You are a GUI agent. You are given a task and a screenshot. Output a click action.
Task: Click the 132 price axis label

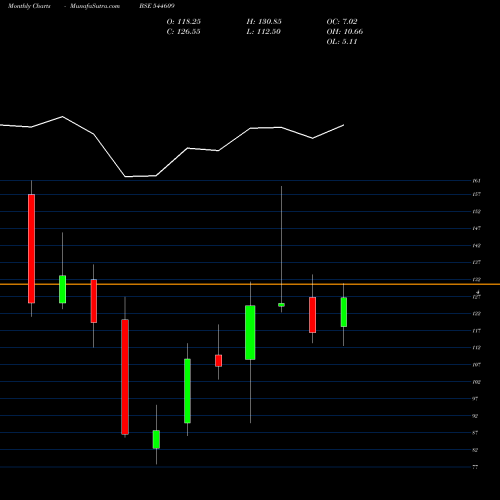pyautogui.click(x=476, y=280)
